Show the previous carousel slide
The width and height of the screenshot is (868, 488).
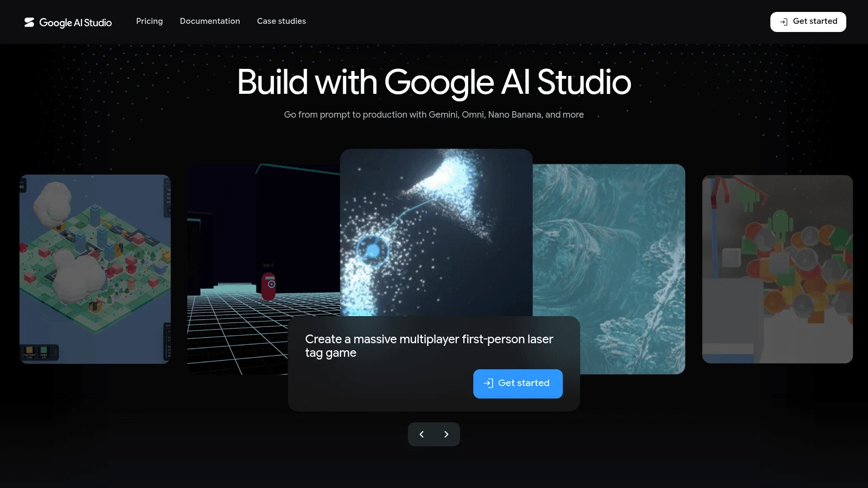(422, 434)
